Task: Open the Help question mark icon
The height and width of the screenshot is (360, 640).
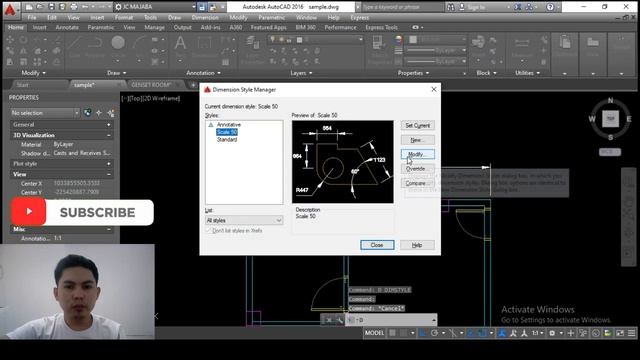Action: [550, 7]
